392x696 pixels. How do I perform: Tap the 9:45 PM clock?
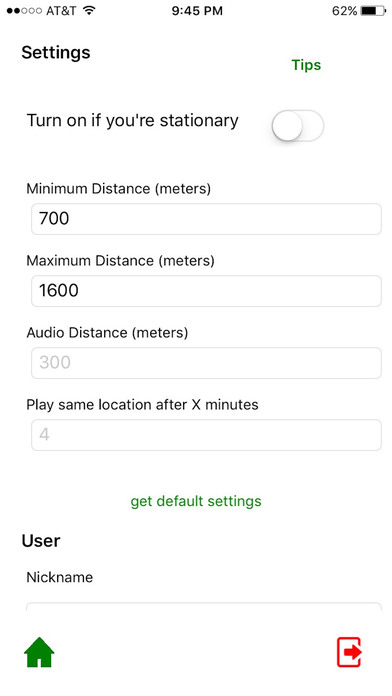(197, 11)
